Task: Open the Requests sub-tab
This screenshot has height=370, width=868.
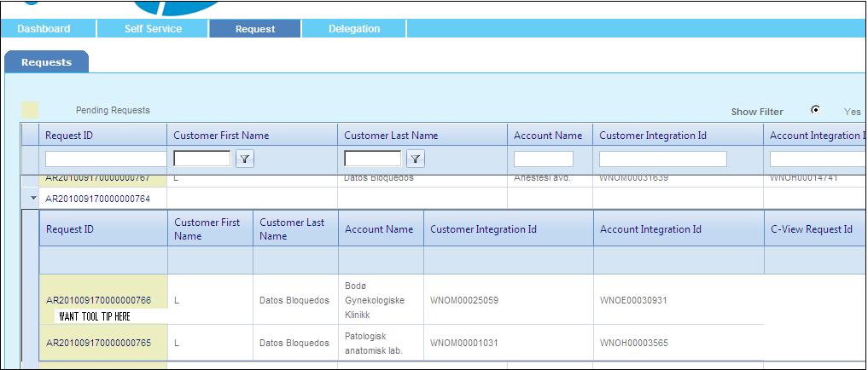Action: tap(47, 62)
